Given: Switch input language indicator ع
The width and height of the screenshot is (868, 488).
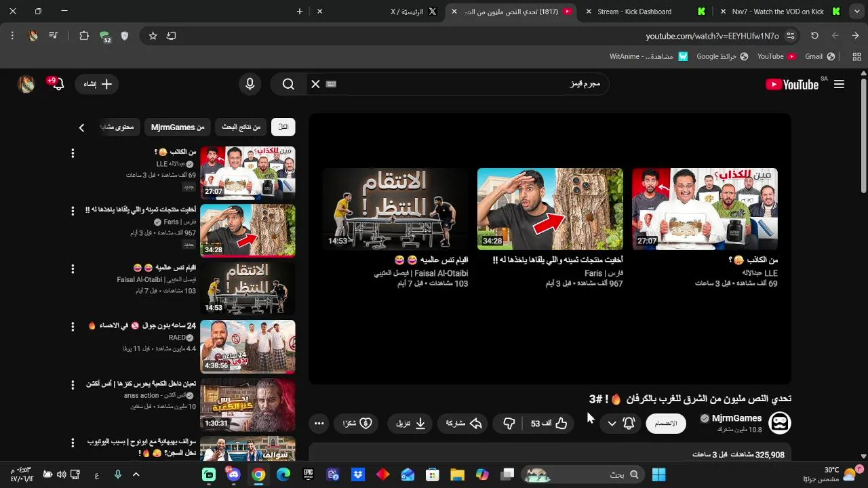Looking at the screenshot, I should pos(97,475).
